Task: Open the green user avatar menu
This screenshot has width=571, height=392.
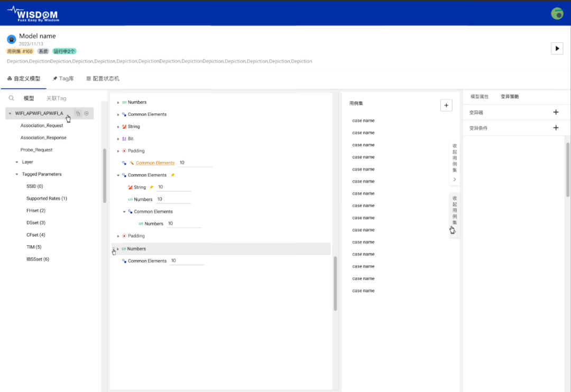Action: coord(557,13)
